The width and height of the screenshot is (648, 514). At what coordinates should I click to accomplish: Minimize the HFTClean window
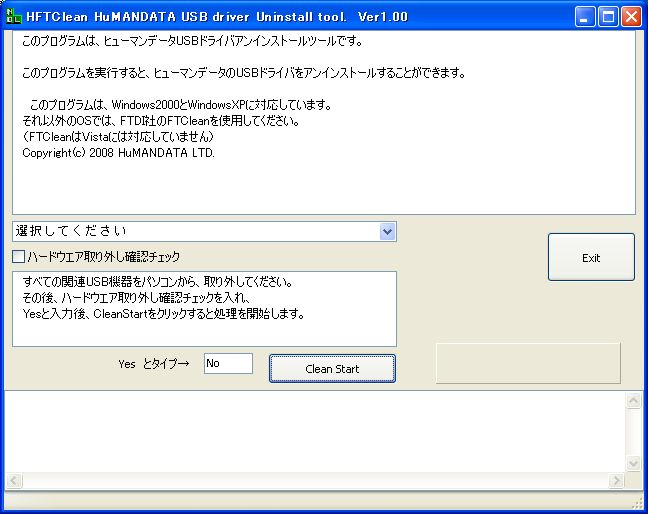[x=585, y=16]
